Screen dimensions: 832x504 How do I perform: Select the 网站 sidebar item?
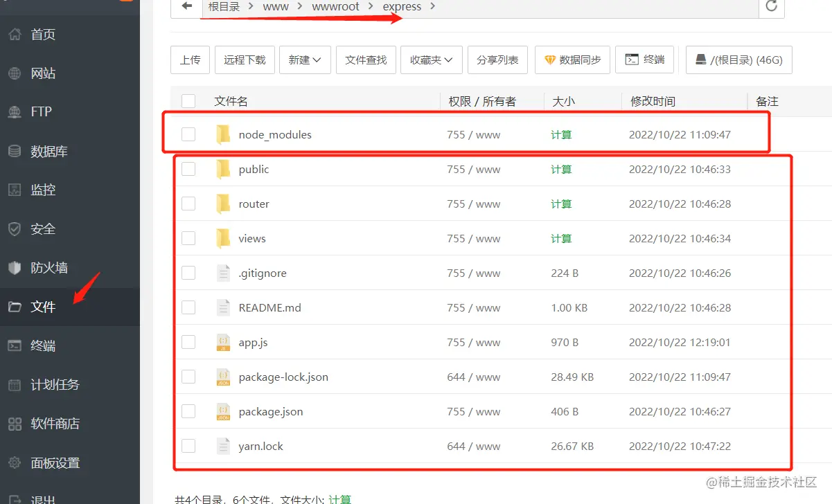coord(42,73)
